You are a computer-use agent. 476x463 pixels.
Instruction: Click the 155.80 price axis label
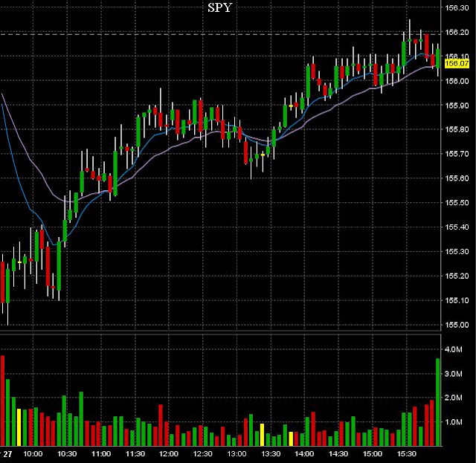coord(457,129)
